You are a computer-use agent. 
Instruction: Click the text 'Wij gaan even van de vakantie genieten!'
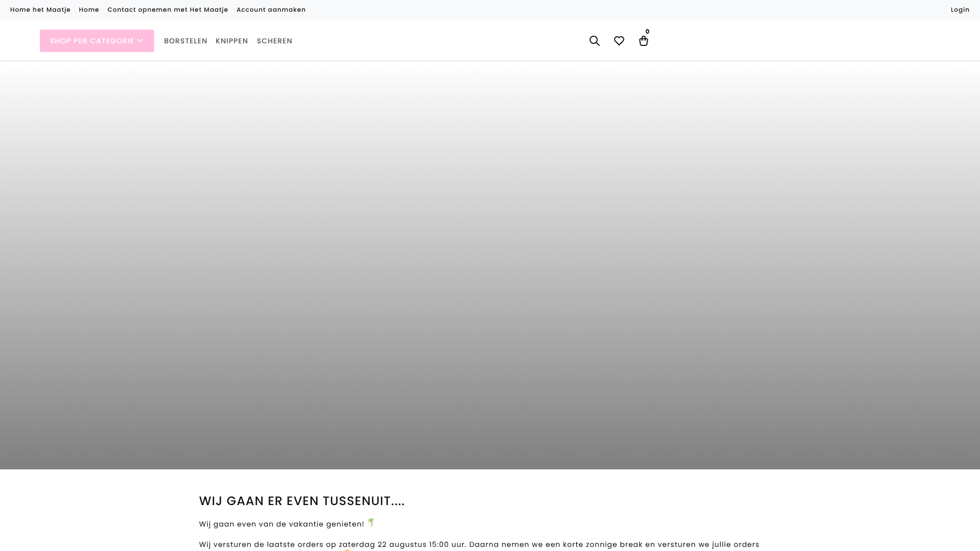(282, 524)
